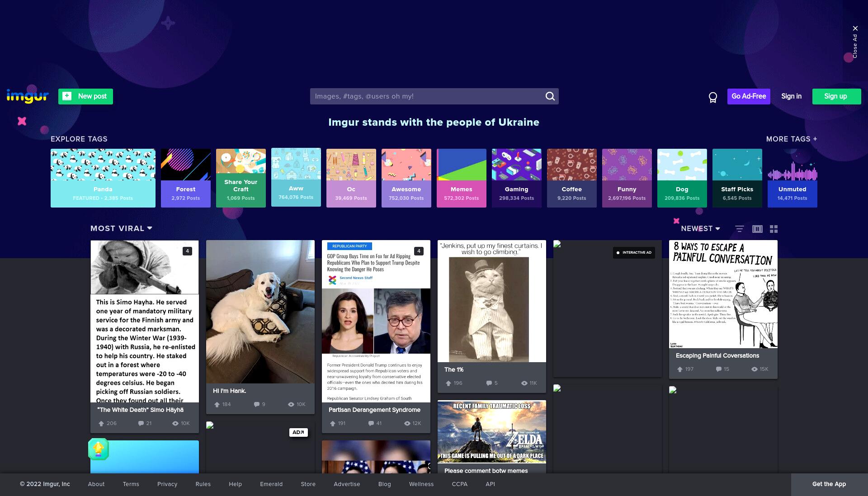The height and width of the screenshot is (496, 868).
Task: Open the Gaming tag
Action: (517, 178)
